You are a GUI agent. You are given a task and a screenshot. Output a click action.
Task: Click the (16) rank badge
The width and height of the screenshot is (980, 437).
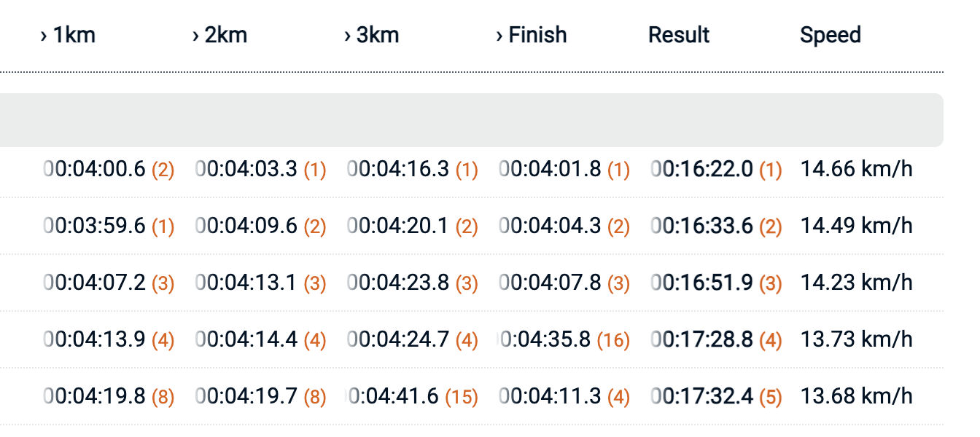(612, 340)
